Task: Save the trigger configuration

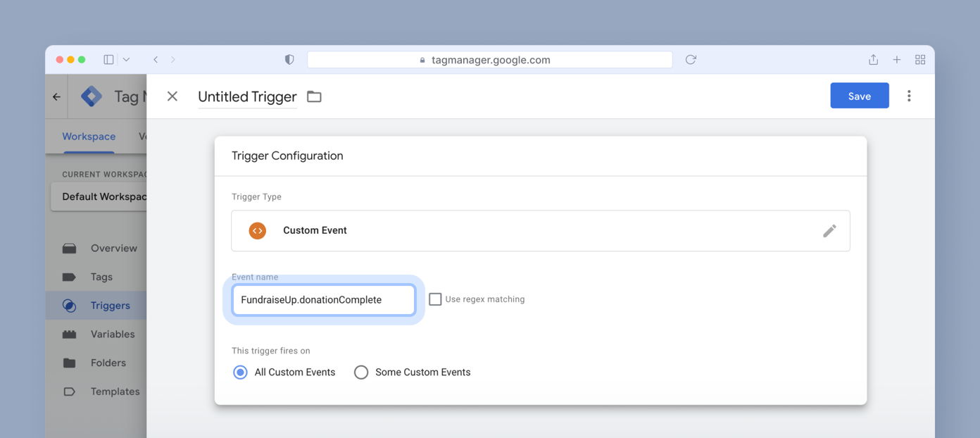Action: point(859,95)
